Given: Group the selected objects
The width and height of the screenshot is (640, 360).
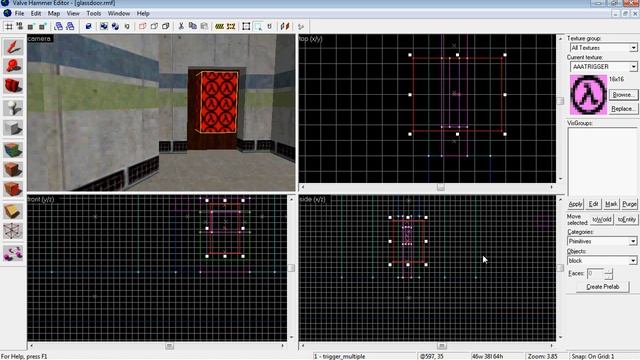Looking at the screenshot, I should 104,26.
